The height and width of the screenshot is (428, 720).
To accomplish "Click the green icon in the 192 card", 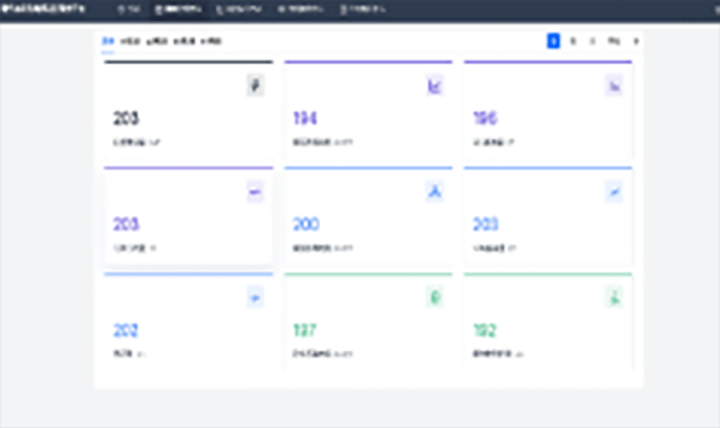I will [614, 297].
